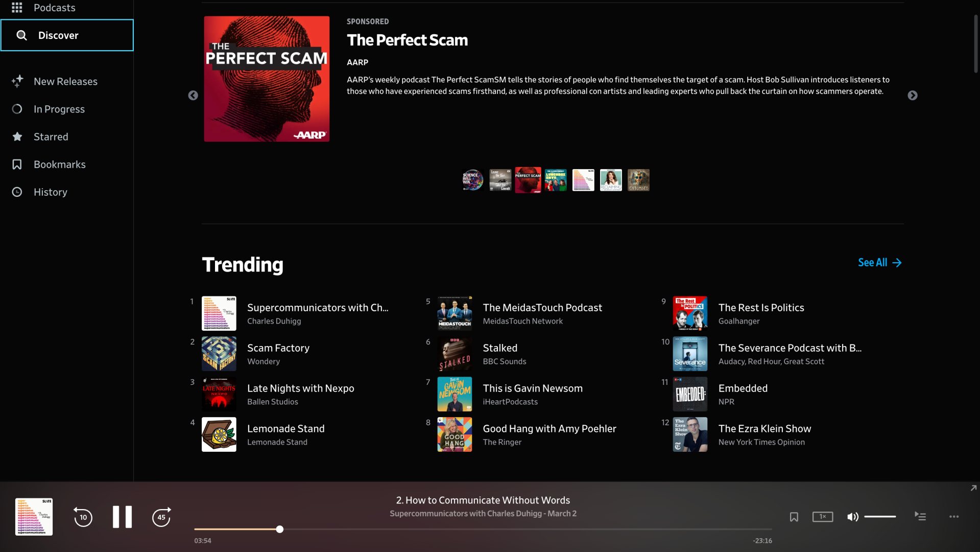Select the striped Slate carousel thumbnail

pyautogui.click(x=583, y=180)
